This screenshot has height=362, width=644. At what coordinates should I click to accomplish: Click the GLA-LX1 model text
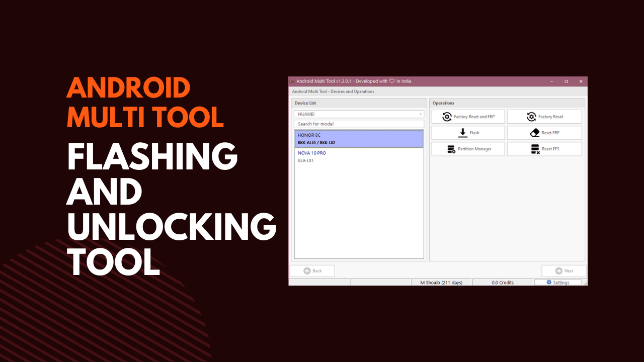(305, 161)
